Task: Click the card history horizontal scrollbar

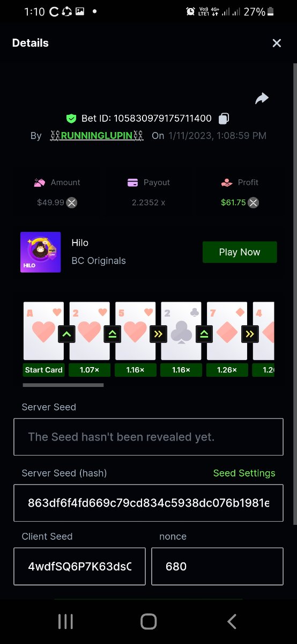Action: 63,385
